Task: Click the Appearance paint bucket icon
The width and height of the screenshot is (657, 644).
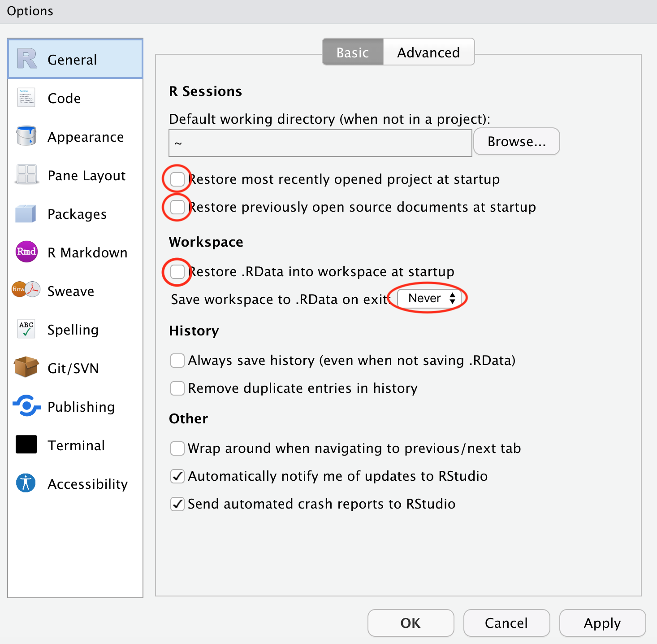Action: (26, 136)
